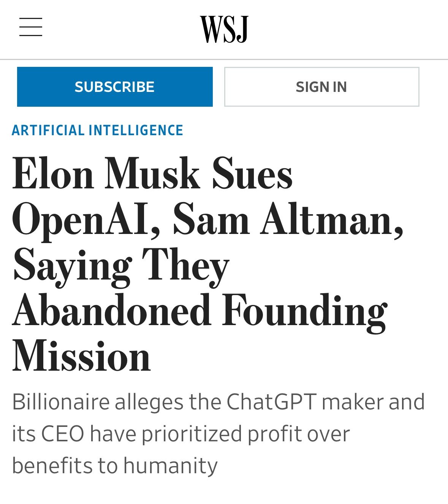
Task: Select the Artificial Intelligence category label
Action: pyautogui.click(x=97, y=130)
